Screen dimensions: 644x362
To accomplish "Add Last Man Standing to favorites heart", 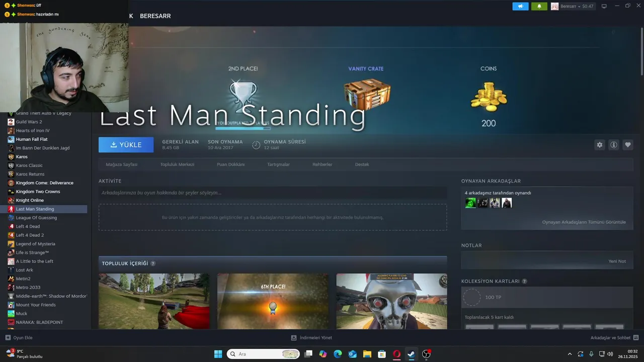I will tap(628, 145).
